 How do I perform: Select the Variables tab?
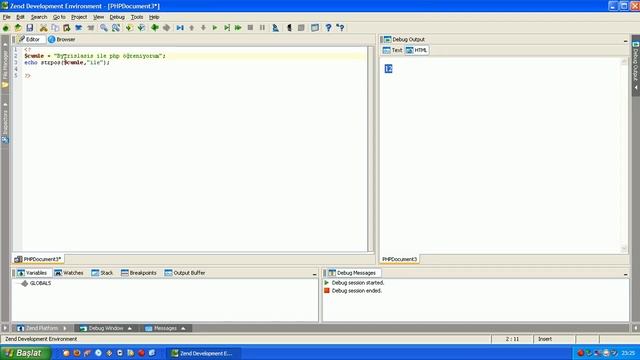pos(32,273)
